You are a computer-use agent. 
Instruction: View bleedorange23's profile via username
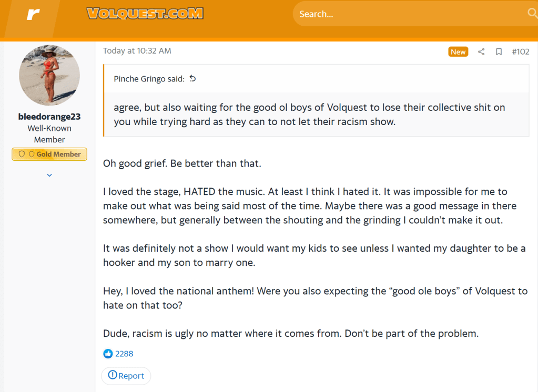tap(49, 117)
